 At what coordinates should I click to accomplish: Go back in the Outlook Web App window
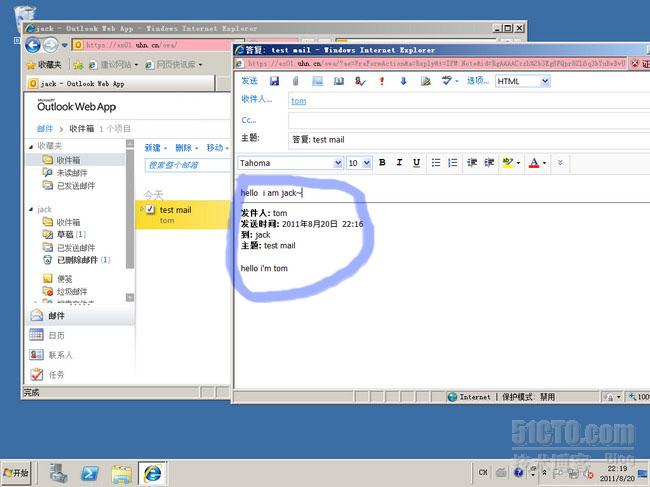coord(33,45)
